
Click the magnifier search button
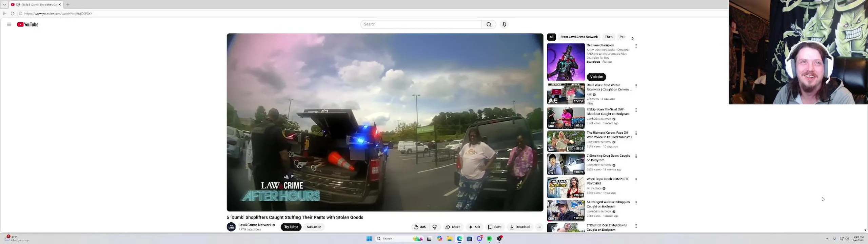(489, 24)
